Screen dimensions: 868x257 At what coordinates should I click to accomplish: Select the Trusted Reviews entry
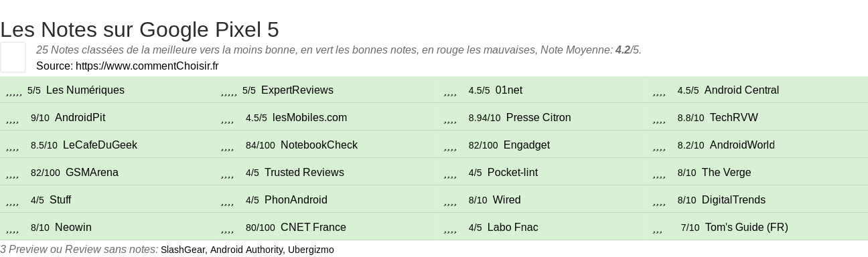pyautogui.click(x=304, y=173)
